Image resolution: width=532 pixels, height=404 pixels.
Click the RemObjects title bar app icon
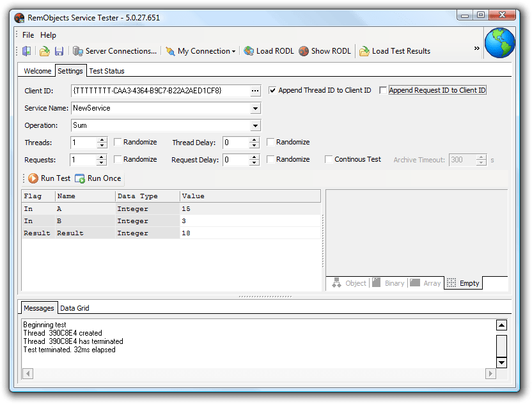(x=19, y=18)
